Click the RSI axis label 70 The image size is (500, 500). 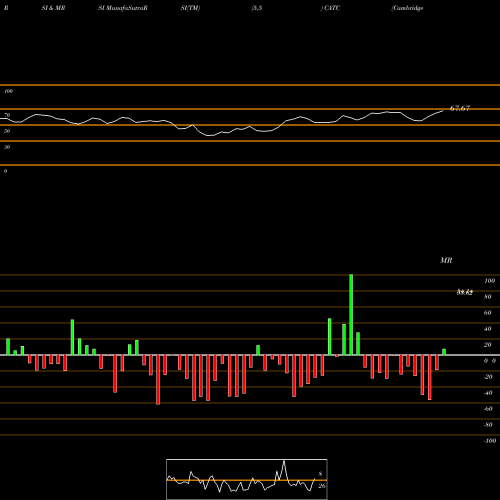(7, 115)
